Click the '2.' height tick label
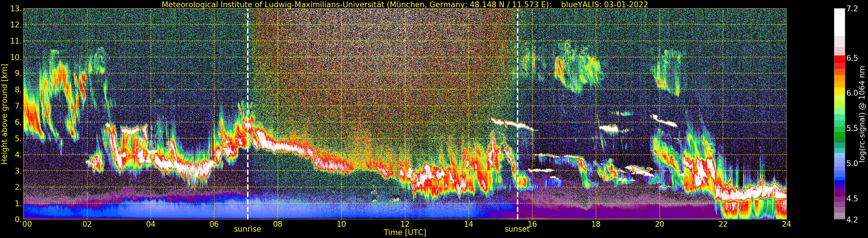This screenshot has width=868, height=238. pos(19,187)
